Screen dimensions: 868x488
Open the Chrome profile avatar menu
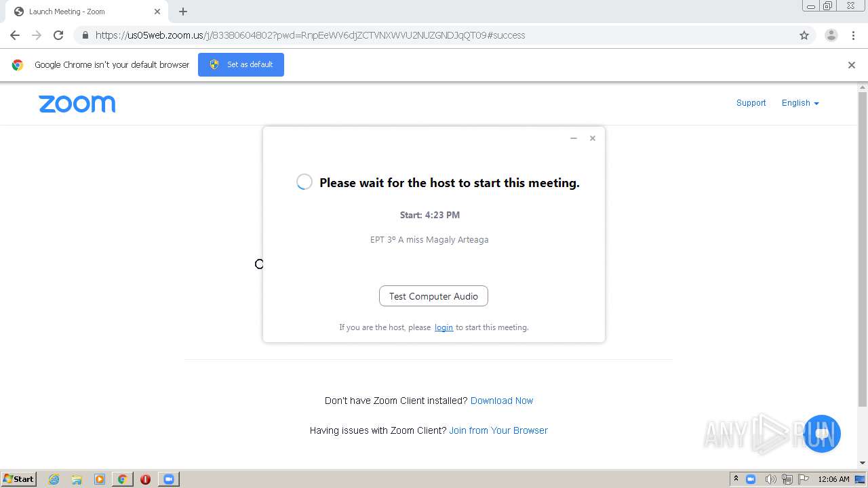pos(831,35)
